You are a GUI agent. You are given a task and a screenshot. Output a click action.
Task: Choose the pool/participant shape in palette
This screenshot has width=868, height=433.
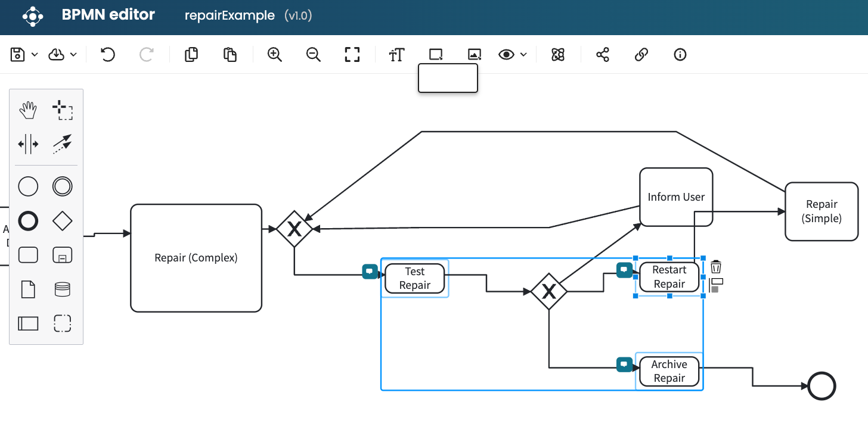(x=28, y=323)
